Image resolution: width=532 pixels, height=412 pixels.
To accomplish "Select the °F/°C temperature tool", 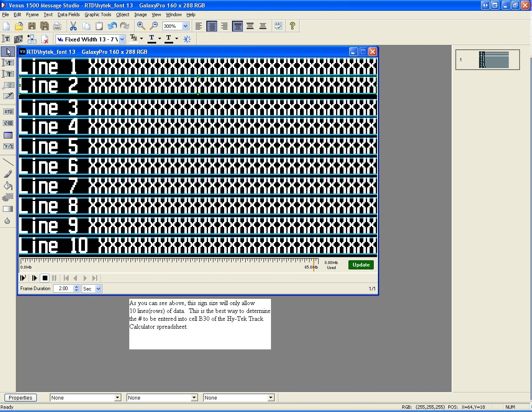I will pyautogui.click(x=8, y=146).
